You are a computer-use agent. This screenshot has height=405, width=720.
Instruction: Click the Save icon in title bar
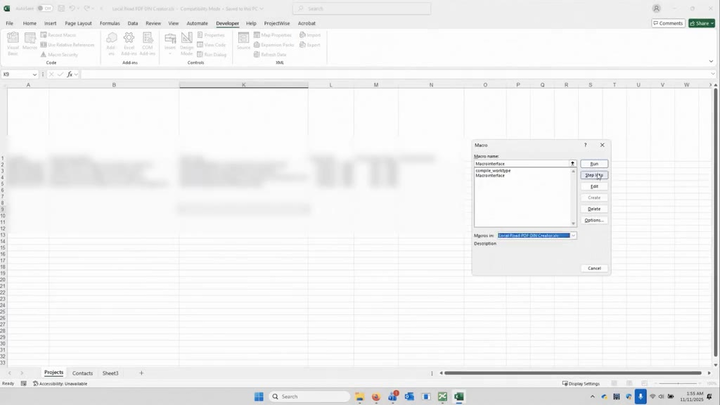61,8
